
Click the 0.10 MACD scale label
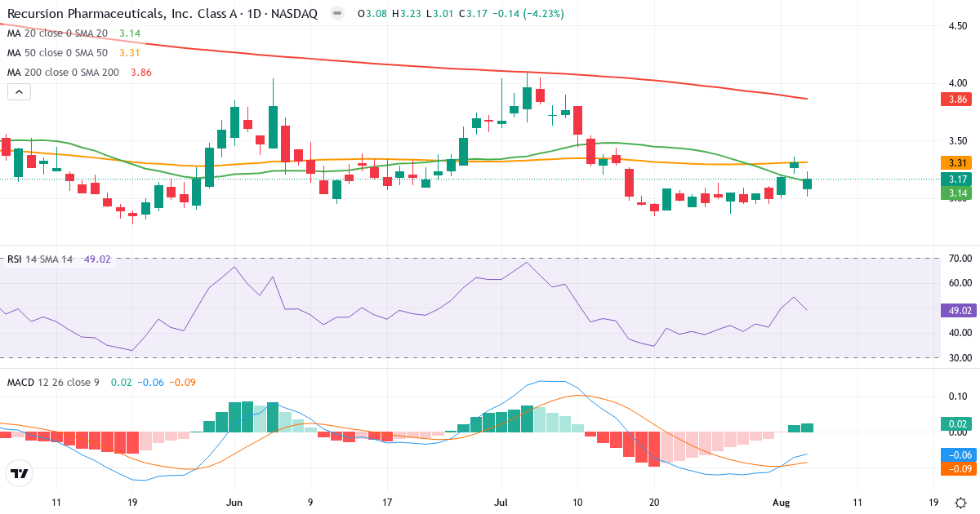[958, 397]
